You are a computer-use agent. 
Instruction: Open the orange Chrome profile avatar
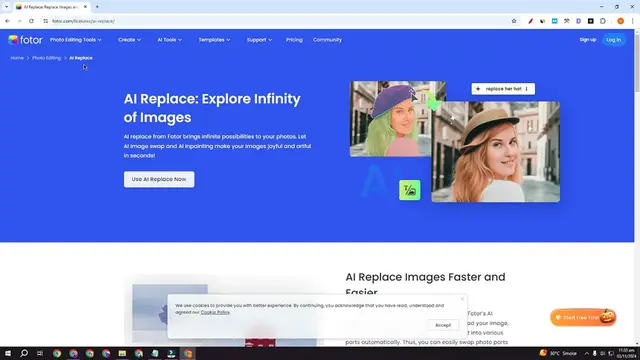[620, 21]
